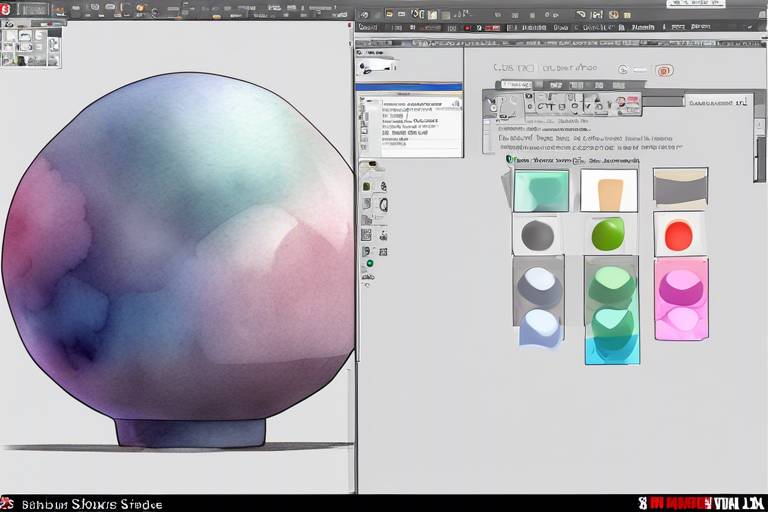Select the tan cup shape thumbnail
Image resolution: width=768 pixels, height=512 pixels.
pyautogui.click(x=609, y=191)
